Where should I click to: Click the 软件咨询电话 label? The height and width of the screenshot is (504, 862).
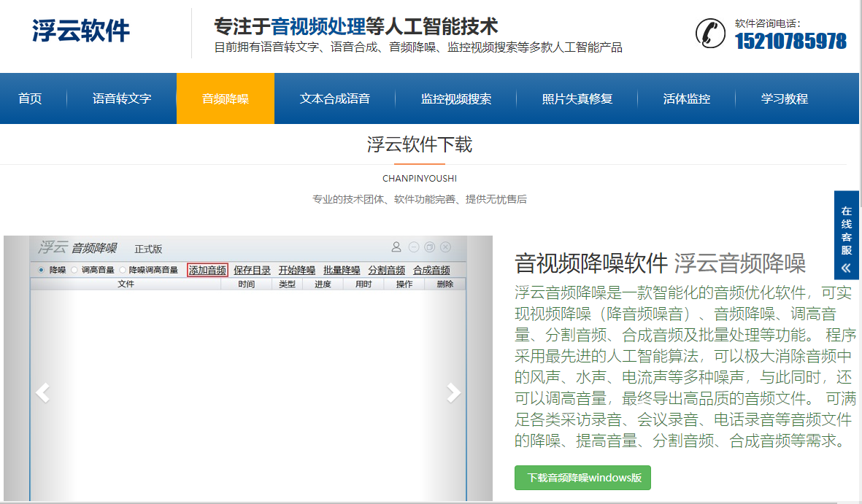767,23
